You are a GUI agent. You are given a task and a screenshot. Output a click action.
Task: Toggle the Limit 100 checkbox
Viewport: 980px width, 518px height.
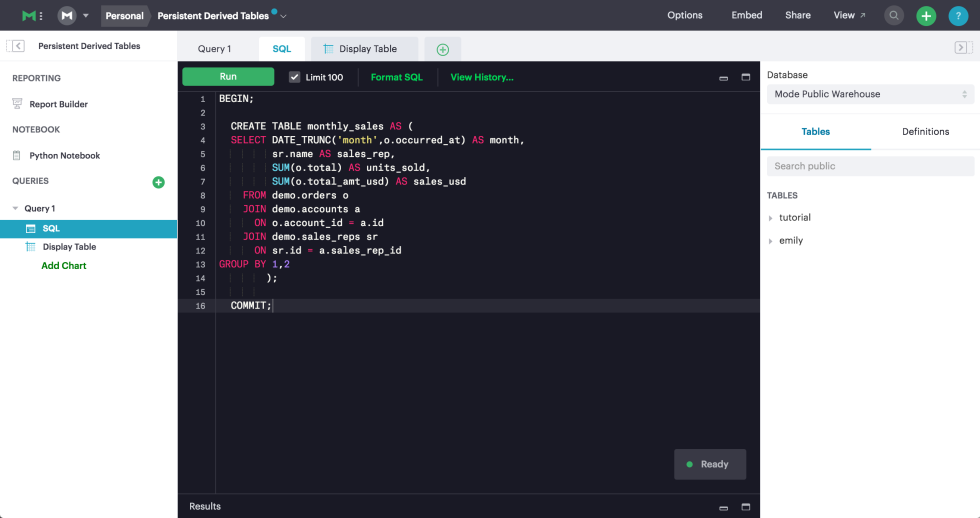point(294,77)
